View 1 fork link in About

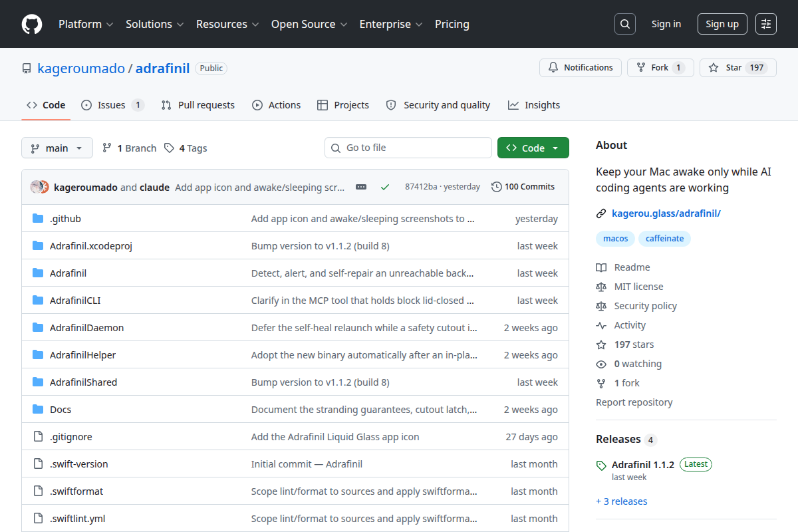tap(618, 383)
